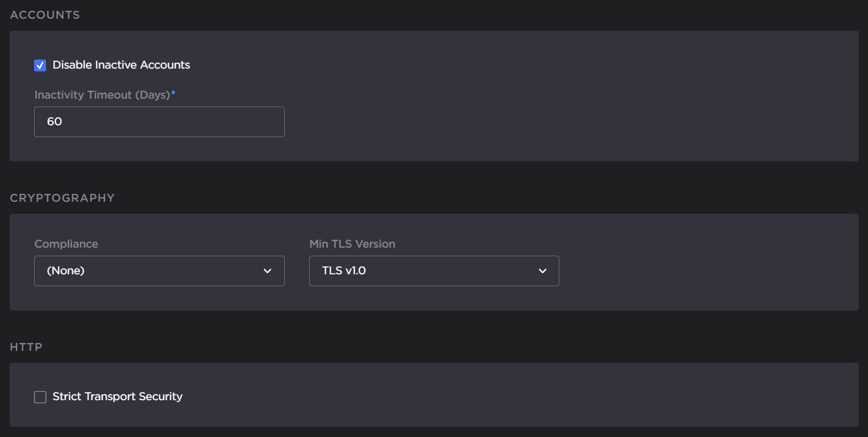Click the blue required marker beside Inactivity Timeout
The width and height of the screenshot is (868, 437).
coord(174,92)
